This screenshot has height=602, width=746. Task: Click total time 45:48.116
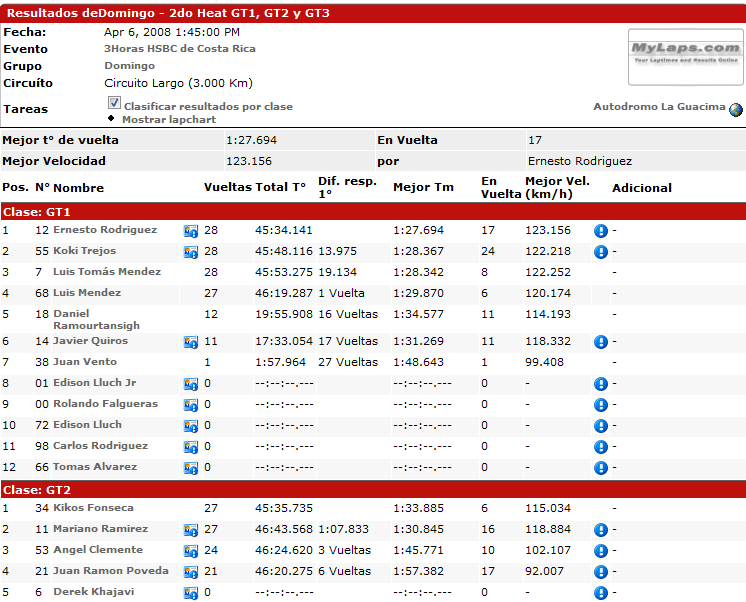tap(284, 251)
